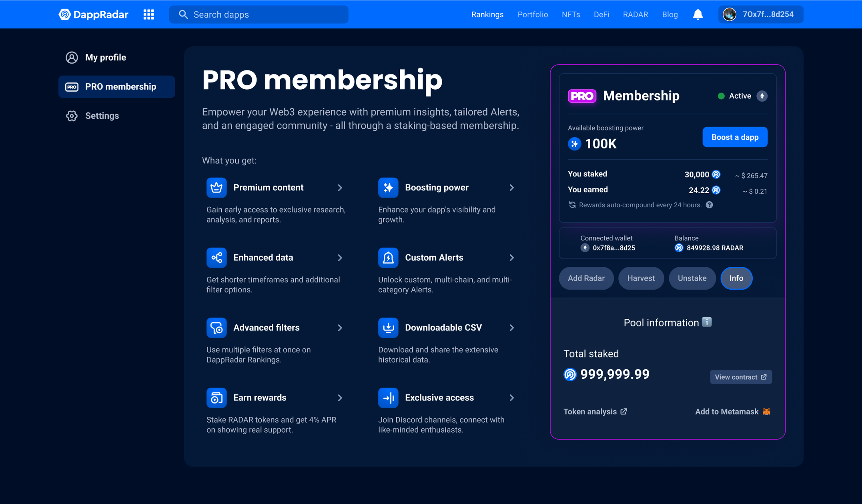Click the Earn rewards icon
862x504 pixels.
click(217, 398)
